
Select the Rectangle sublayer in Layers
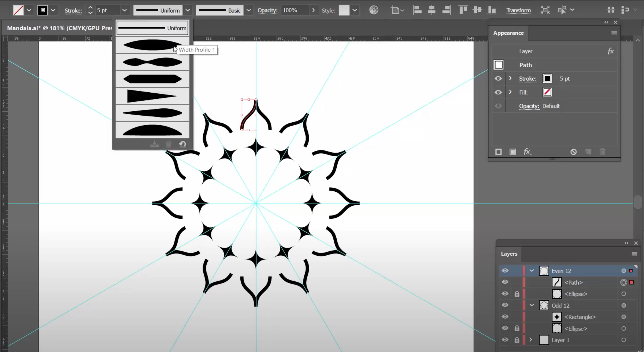580,317
